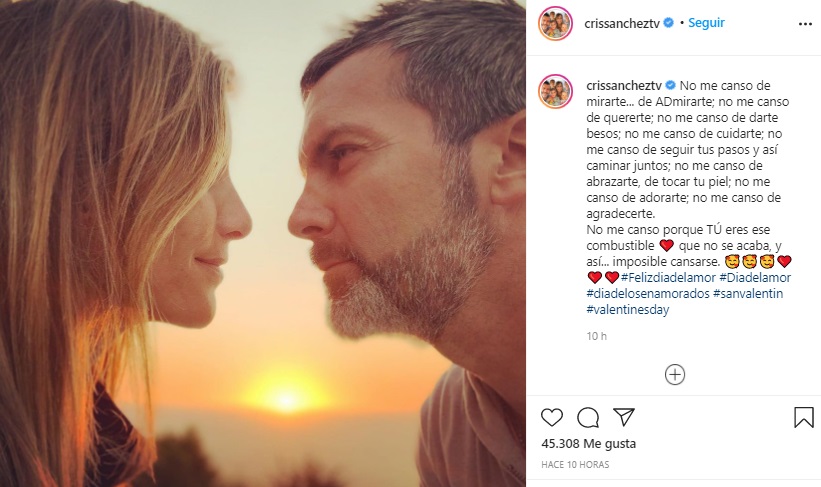The height and width of the screenshot is (487, 821).
Task: Save post with bookmark icon
Action: tap(803, 417)
